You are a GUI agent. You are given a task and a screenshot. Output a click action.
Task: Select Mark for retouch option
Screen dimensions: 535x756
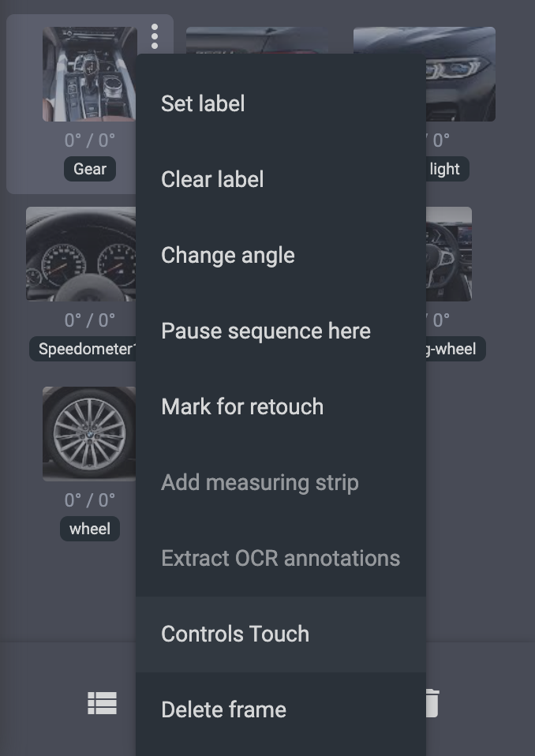[242, 406]
